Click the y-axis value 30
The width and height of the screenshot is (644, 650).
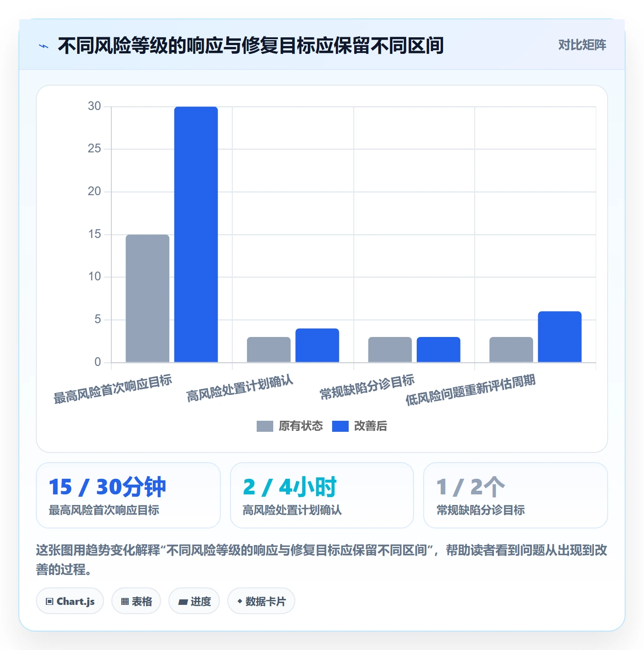tap(94, 106)
